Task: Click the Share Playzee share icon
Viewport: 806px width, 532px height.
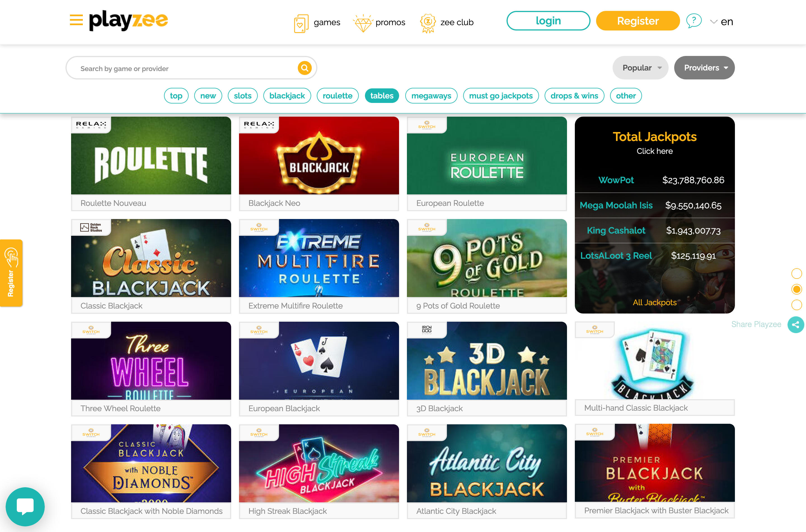Action: point(795,325)
